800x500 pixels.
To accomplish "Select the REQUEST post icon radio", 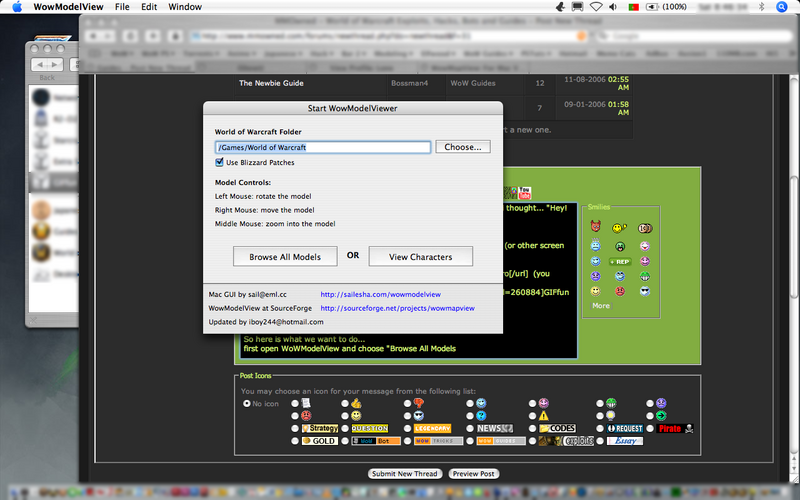I will 600,429.
